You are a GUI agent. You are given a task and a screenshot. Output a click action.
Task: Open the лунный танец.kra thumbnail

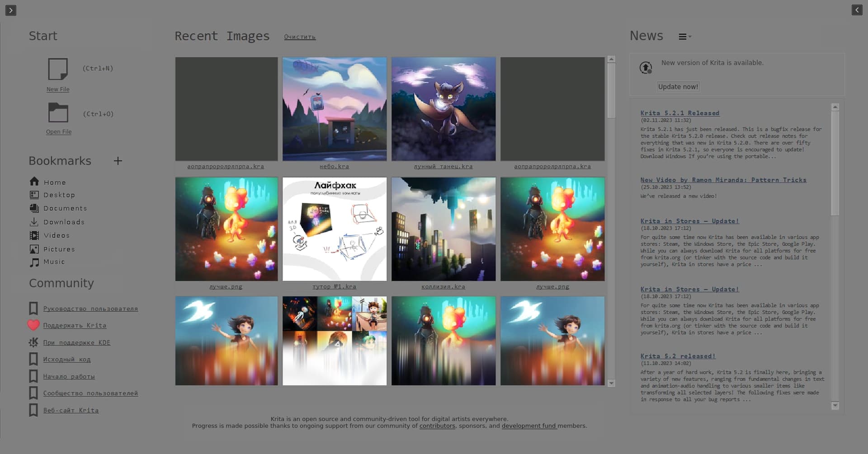pos(443,109)
